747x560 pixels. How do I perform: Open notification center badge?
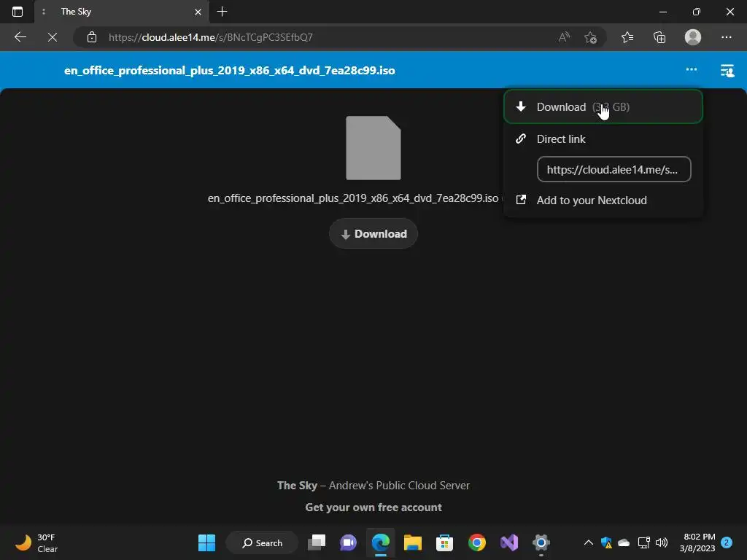(x=727, y=542)
